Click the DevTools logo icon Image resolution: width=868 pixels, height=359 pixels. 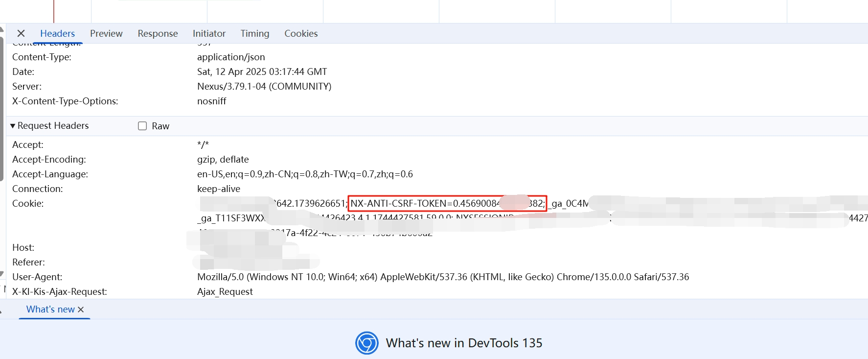[x=366, y=343]
